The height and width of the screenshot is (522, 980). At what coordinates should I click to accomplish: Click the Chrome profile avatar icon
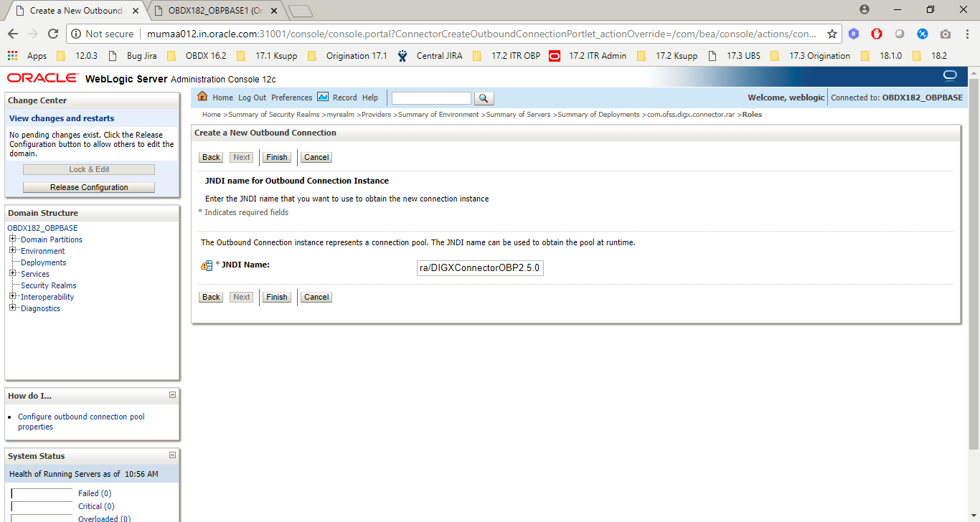coord(864,9)
